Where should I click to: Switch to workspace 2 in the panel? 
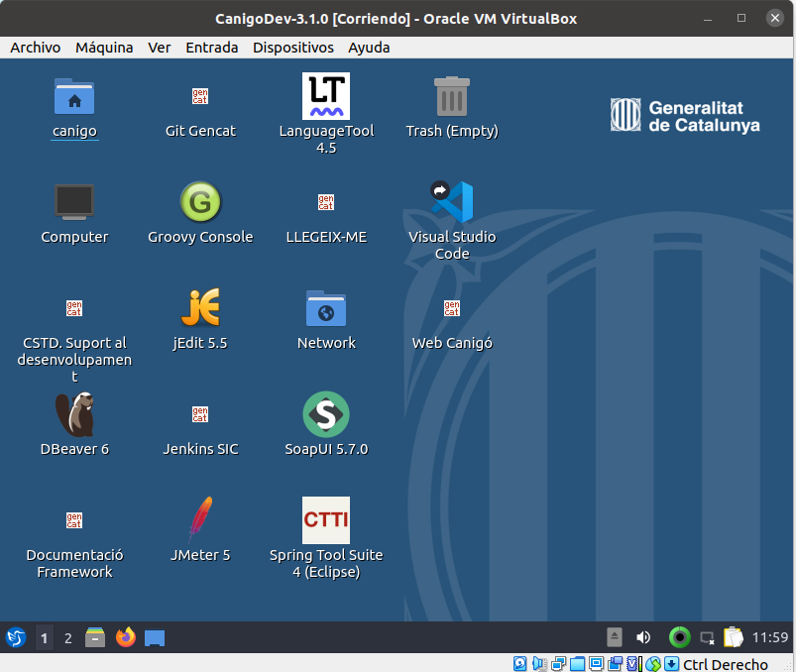[x=68, y=638]
